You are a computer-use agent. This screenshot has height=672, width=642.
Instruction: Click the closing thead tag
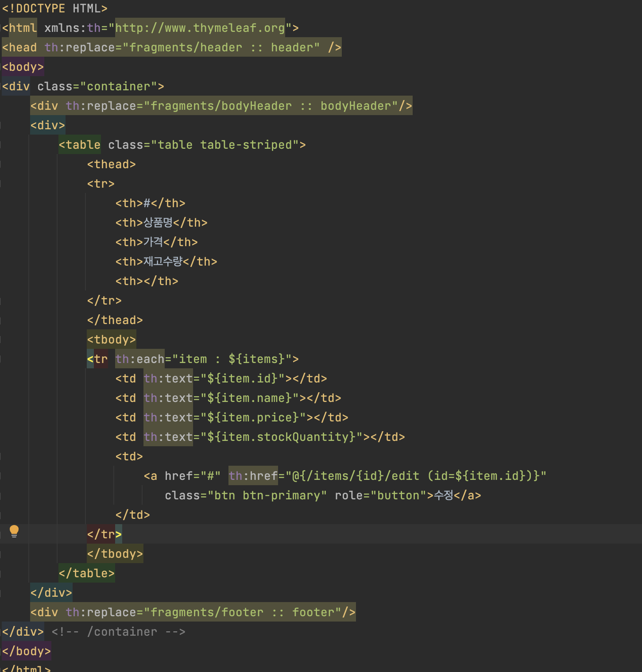coord(115,320)
